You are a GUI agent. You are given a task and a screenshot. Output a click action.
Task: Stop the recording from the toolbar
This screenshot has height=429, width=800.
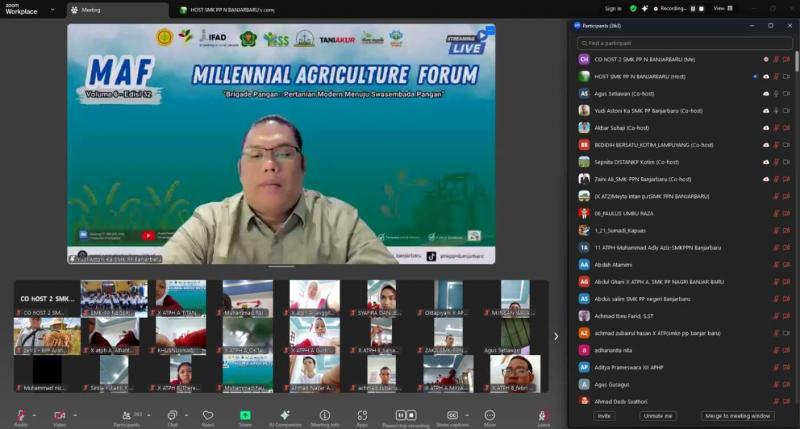click(411, 415)
